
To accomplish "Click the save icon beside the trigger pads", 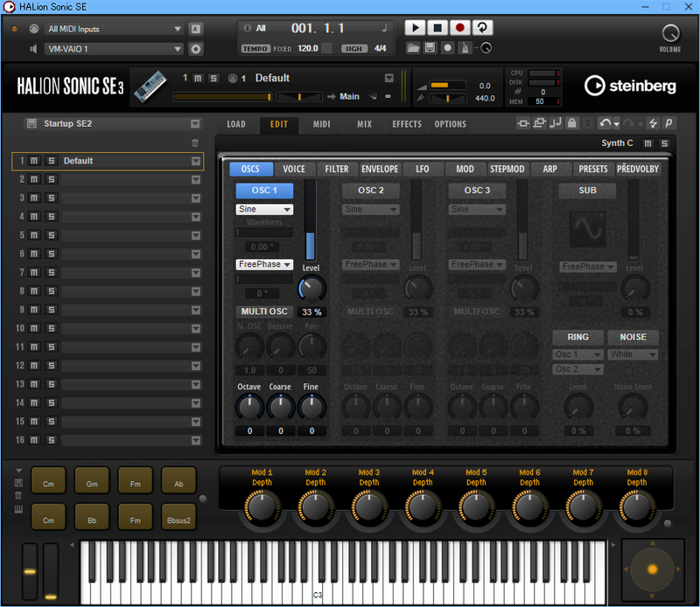I will coord(18,483).
